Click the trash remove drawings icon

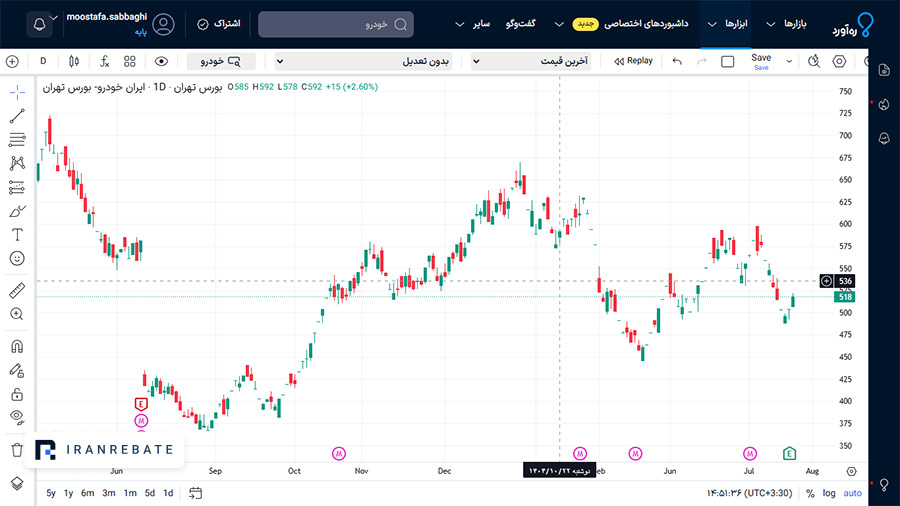click(x=17, y=450)
